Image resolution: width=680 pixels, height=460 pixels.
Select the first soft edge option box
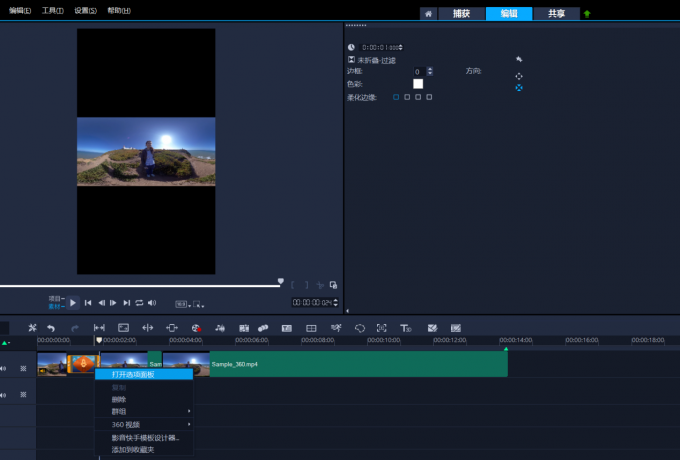click(396, 97)
